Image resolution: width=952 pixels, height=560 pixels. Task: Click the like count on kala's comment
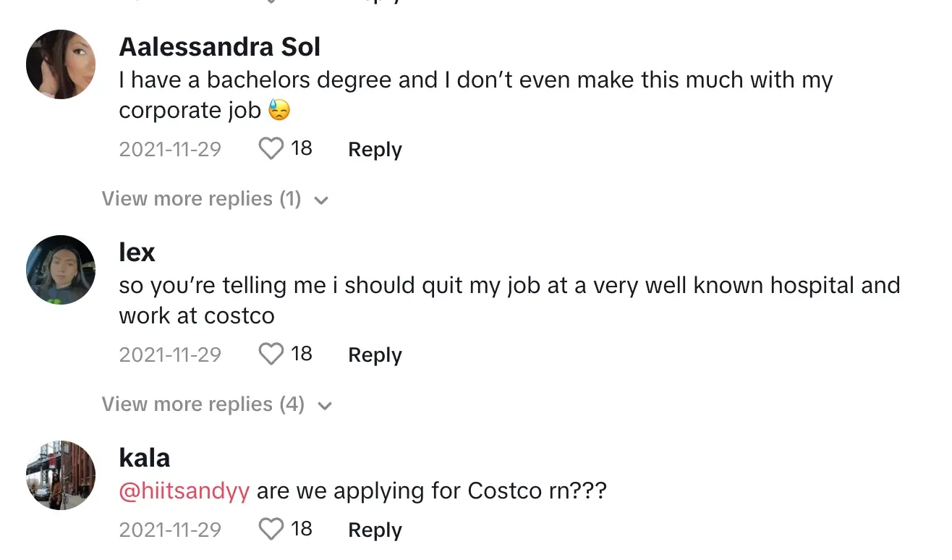[x=301, y=529]
